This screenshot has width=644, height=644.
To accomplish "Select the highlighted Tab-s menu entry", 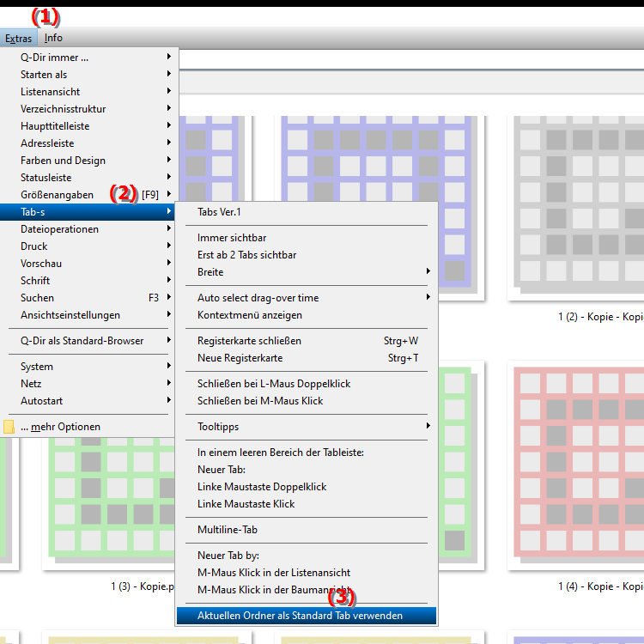I will pyautogui.click(x=88, y=212).
